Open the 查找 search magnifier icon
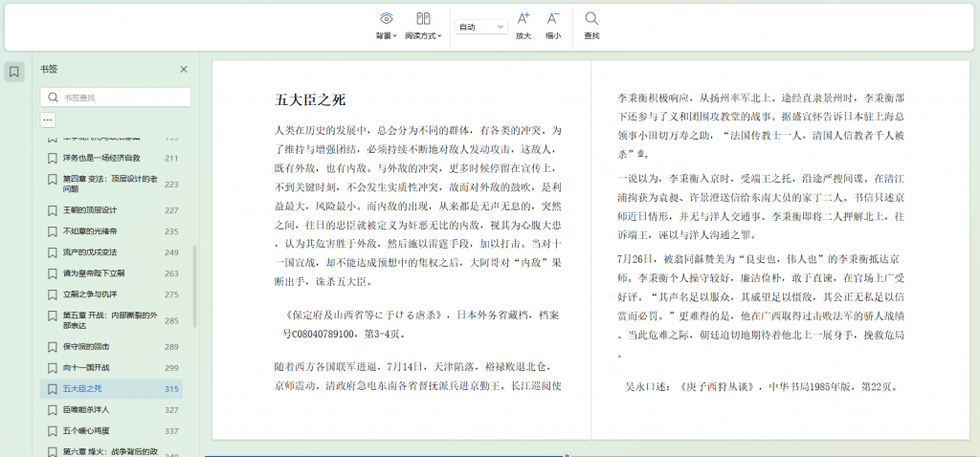The width and height of the screenshot is (980, 457). tap(591, 19)
